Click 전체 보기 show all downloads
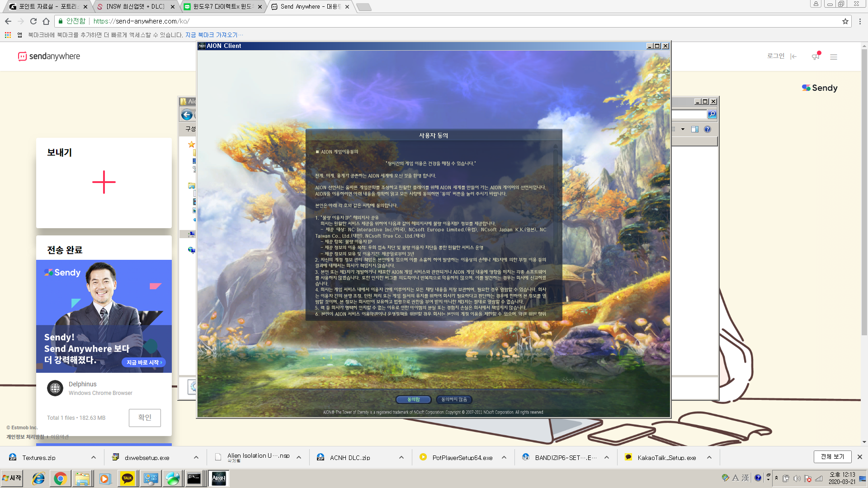868x488 pixels. point(832,457)
